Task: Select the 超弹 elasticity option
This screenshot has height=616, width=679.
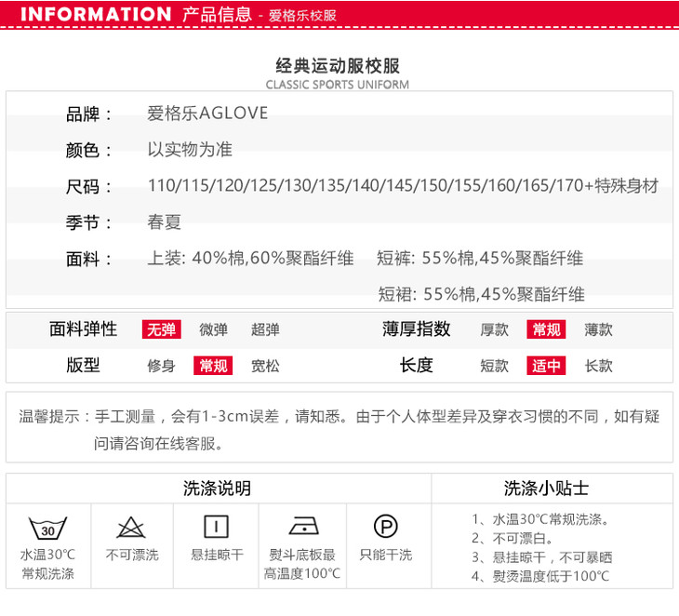Action: pos(265,329)
